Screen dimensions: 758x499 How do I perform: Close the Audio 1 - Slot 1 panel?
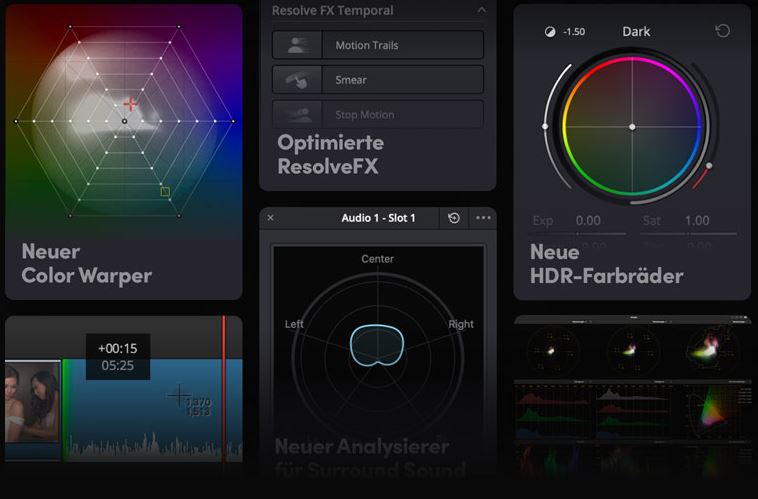point(271,218)
